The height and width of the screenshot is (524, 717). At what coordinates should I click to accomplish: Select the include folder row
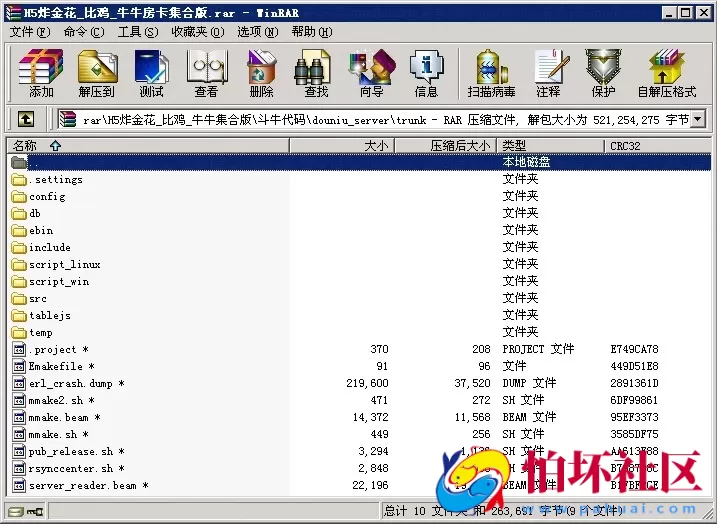[359, 247]
